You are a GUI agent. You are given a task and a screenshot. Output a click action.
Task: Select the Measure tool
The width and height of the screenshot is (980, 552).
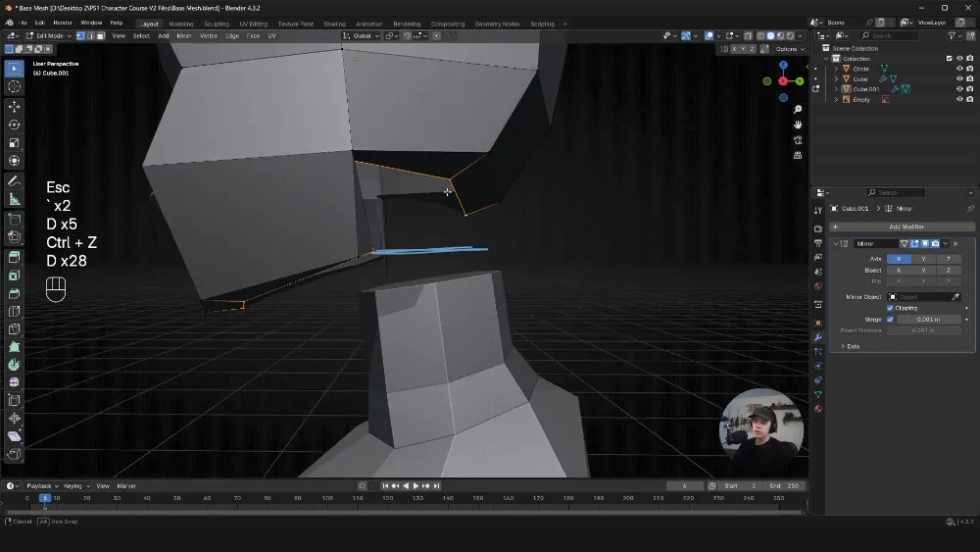point(14,199)
